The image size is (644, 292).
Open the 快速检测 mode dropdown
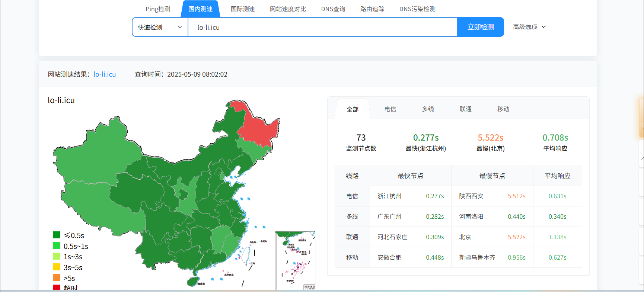(x=160, y=27)
